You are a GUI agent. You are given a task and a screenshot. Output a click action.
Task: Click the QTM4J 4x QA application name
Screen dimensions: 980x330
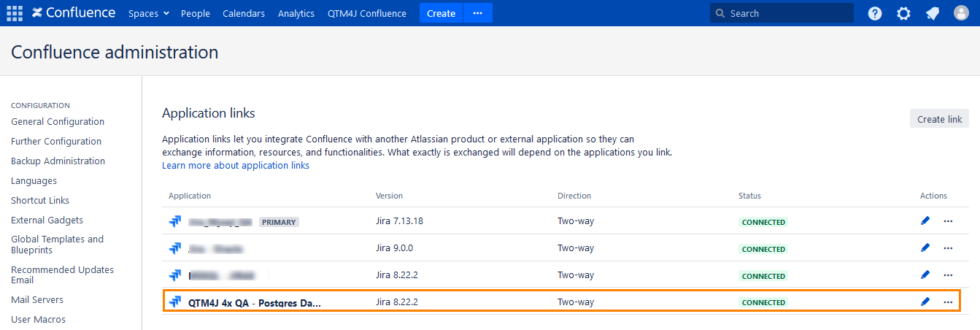(x=255, y=302)
